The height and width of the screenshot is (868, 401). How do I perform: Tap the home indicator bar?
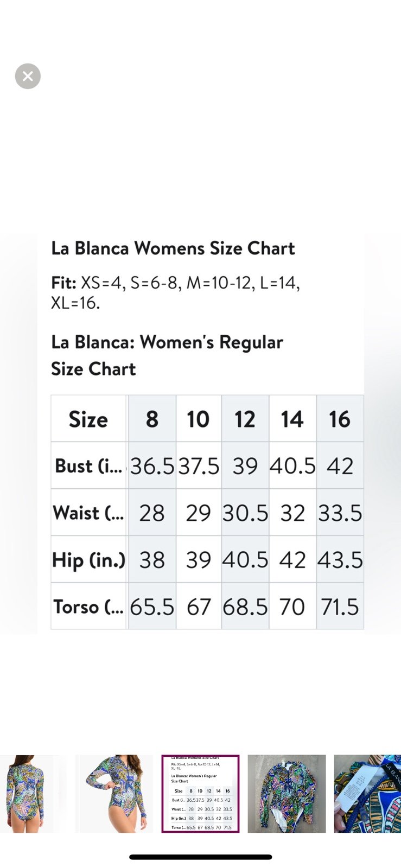(200, 857)
